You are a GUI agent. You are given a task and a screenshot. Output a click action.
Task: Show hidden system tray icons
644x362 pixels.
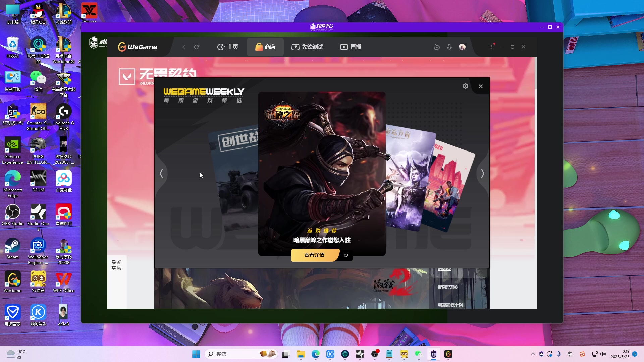pos(533,354)
